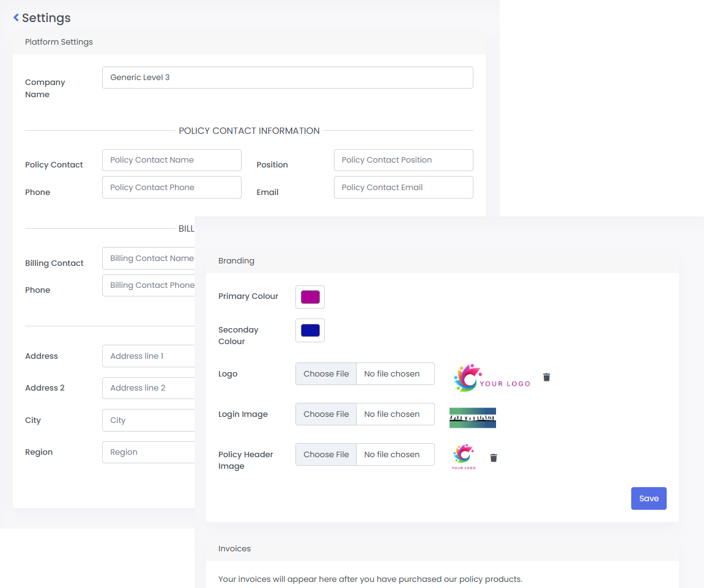This screenshot has width=704, height=588.
Task: Click the City input field
Action: pyautogui.click(x=149, y=421)
